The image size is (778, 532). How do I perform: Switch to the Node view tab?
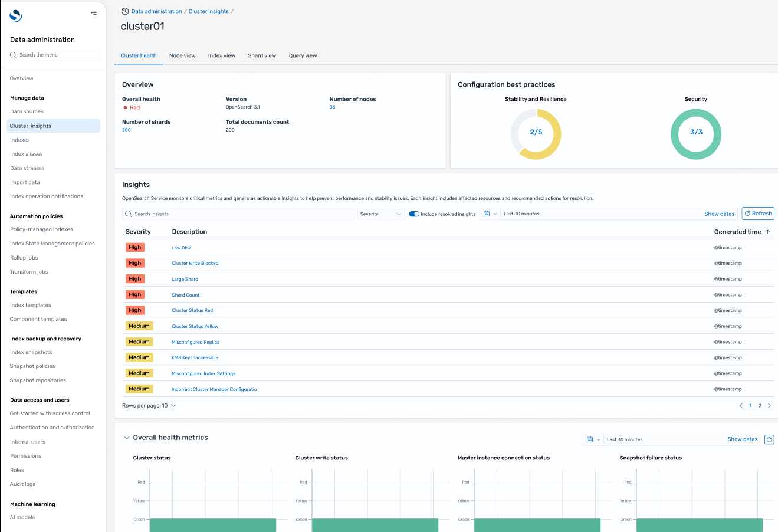pyautogui.click(x=182, y=55)
